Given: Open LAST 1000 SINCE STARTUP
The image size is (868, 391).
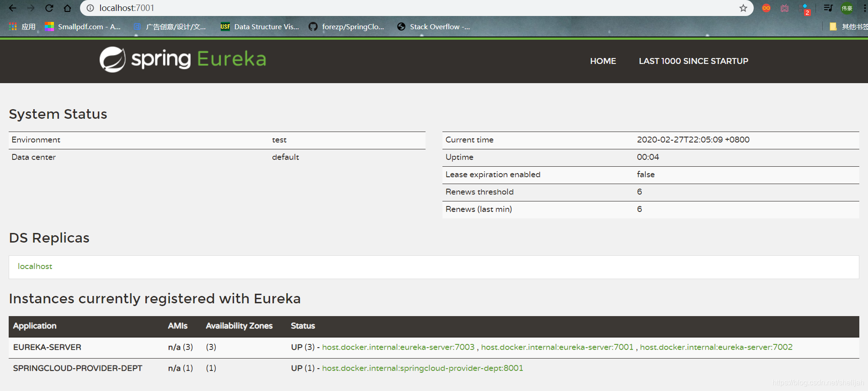Looking at the screenshot, I should click(693, 61).
